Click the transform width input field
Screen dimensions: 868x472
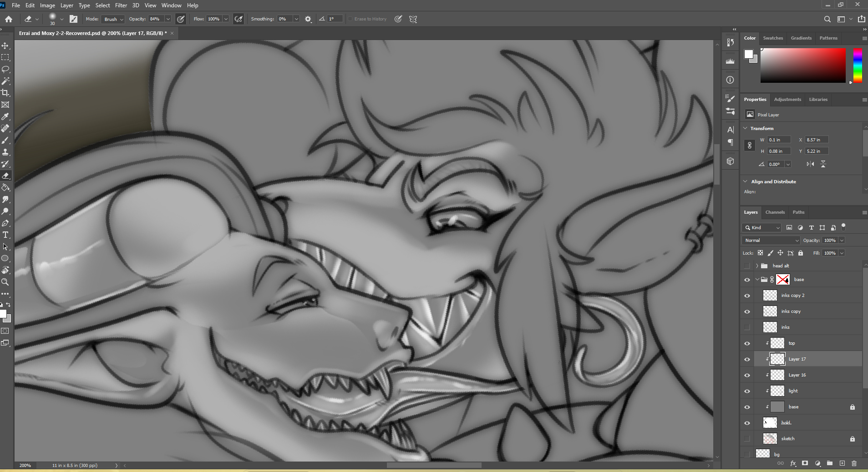pos(779,140)
